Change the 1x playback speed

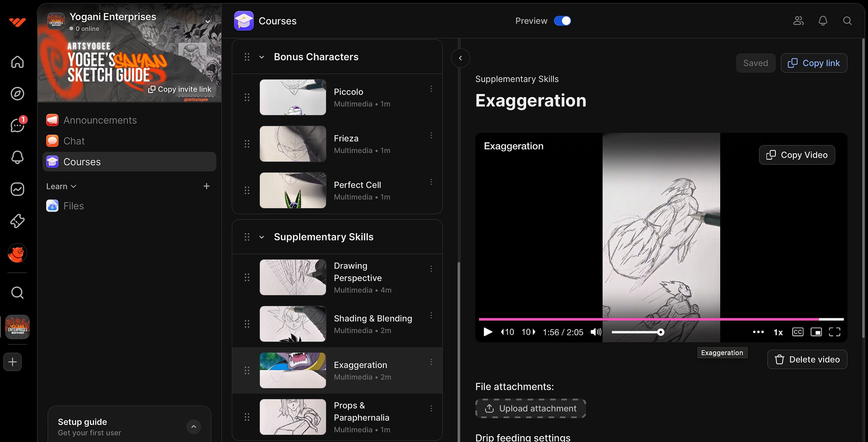[778, 332]
